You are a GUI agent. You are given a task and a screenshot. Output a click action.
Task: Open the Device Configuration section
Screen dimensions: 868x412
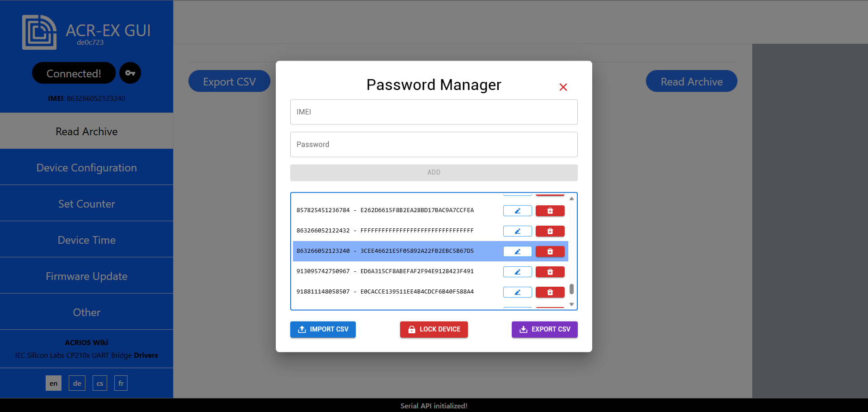(86, 167)
